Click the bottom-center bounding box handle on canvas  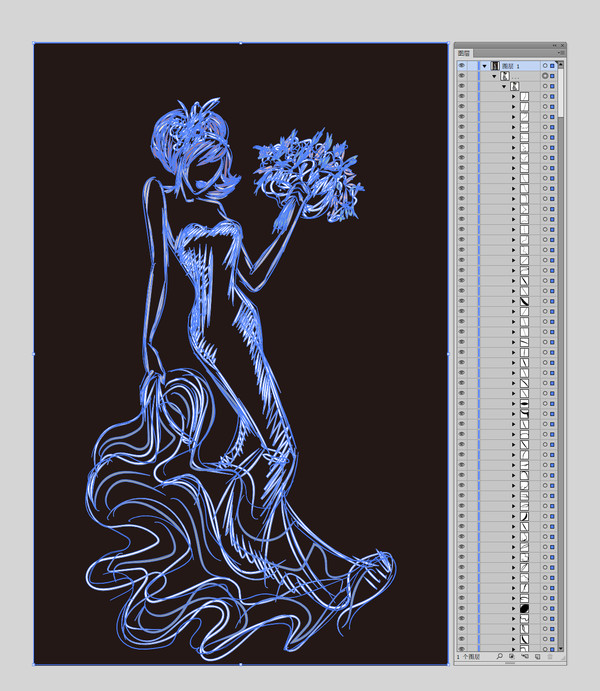[x=241, y=665]
